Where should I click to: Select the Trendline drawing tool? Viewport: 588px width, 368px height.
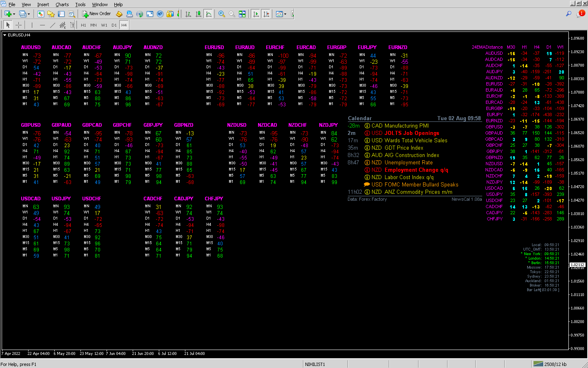coord(52,25)
